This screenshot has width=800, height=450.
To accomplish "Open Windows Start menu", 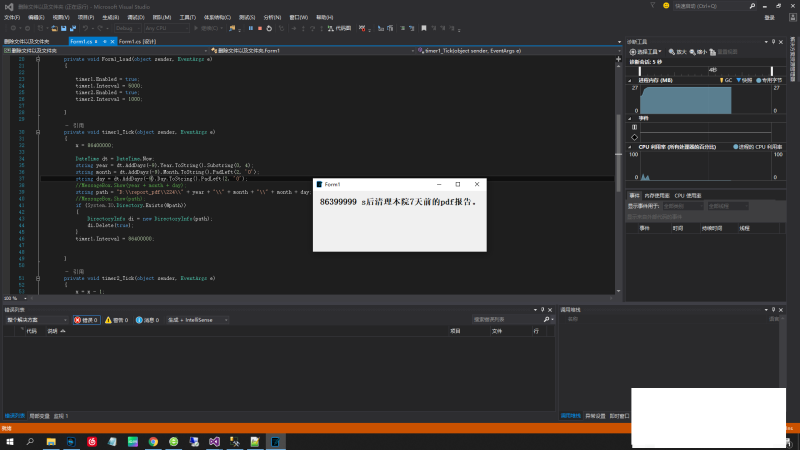I will (x=10, y=441).
